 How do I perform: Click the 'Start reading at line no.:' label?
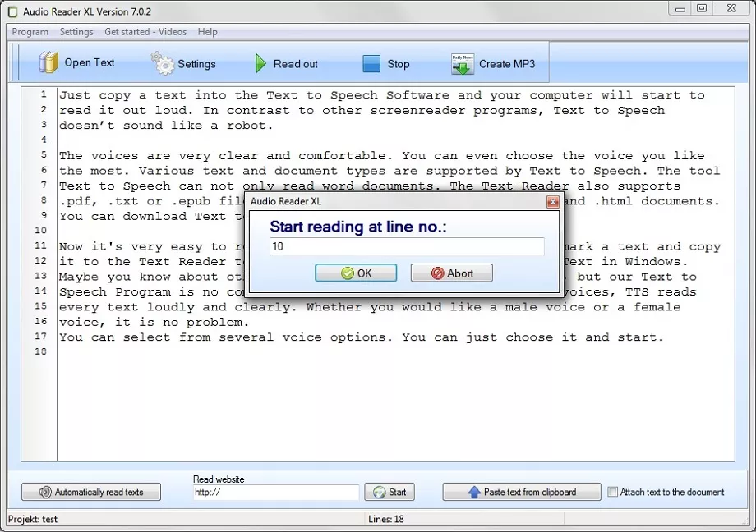click(x=358, y=227)
